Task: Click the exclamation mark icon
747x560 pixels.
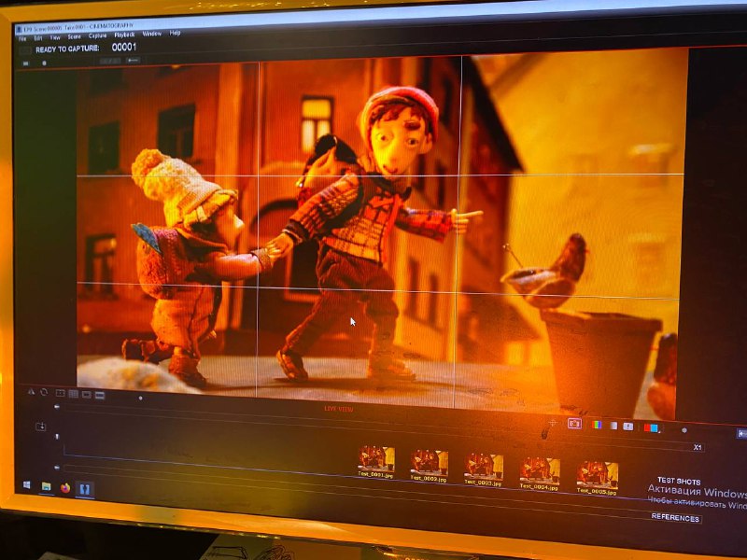Action: pyautogui.click(x=628, y=427)
